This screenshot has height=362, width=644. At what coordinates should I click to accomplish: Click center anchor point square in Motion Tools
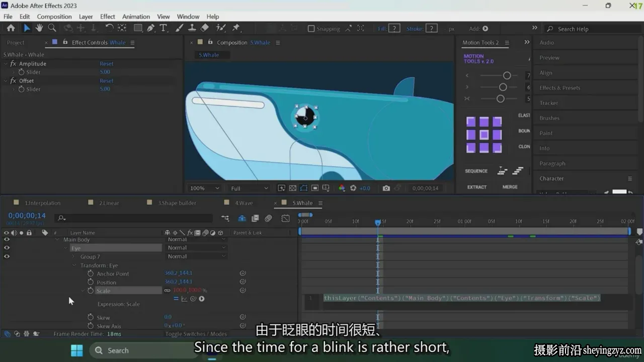(484, 135)
